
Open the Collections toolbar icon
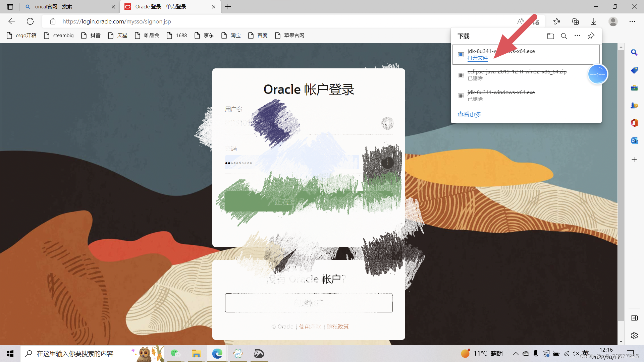pos(575,21)
